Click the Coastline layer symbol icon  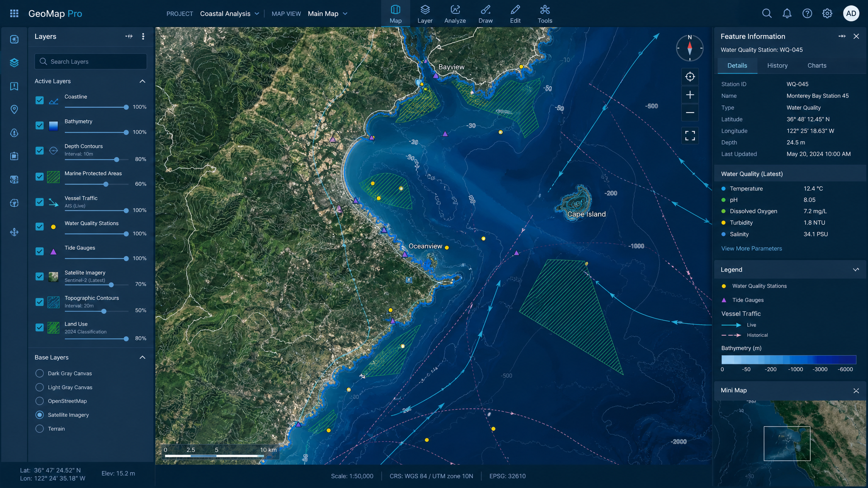click(x=53, y=101)
